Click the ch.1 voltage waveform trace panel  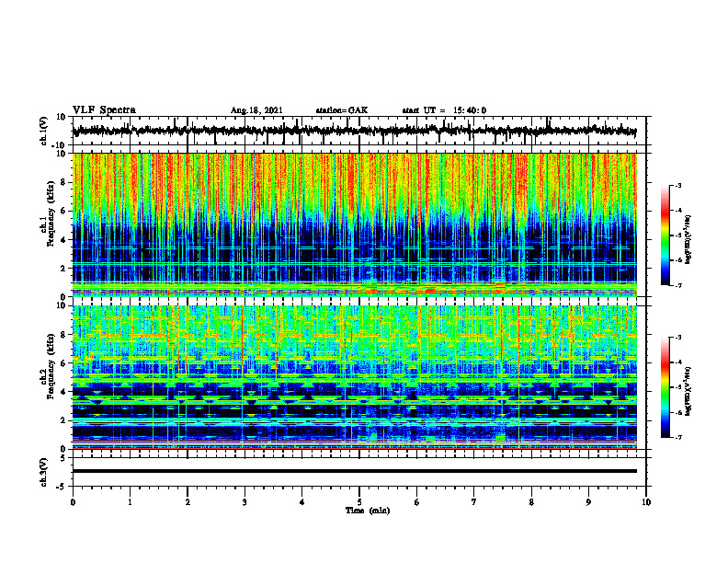359,131
